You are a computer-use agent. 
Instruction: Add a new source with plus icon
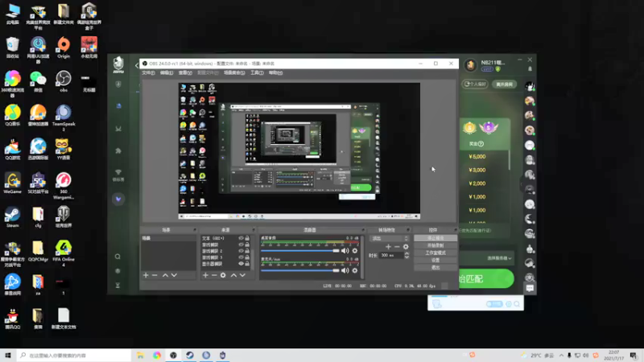[x=205, y=275]
